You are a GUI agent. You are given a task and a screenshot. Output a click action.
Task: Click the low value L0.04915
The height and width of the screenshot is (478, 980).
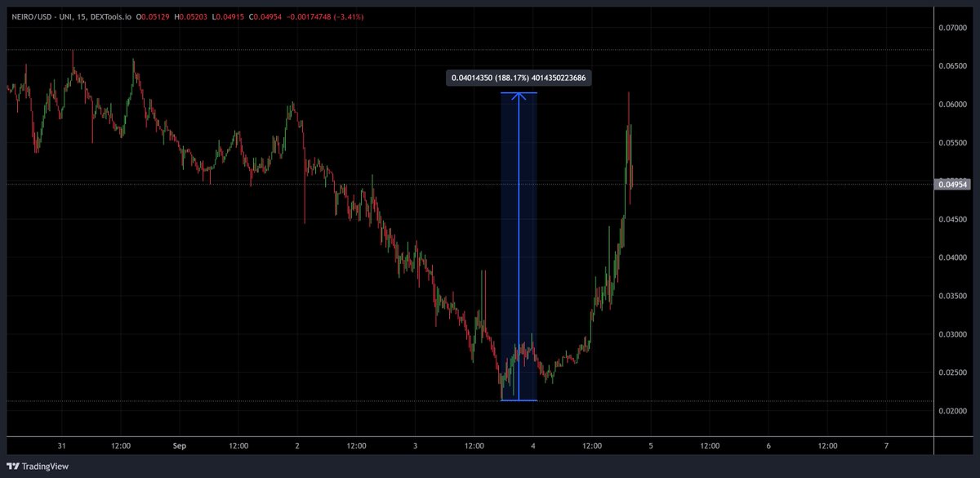[x=227, y=16]
